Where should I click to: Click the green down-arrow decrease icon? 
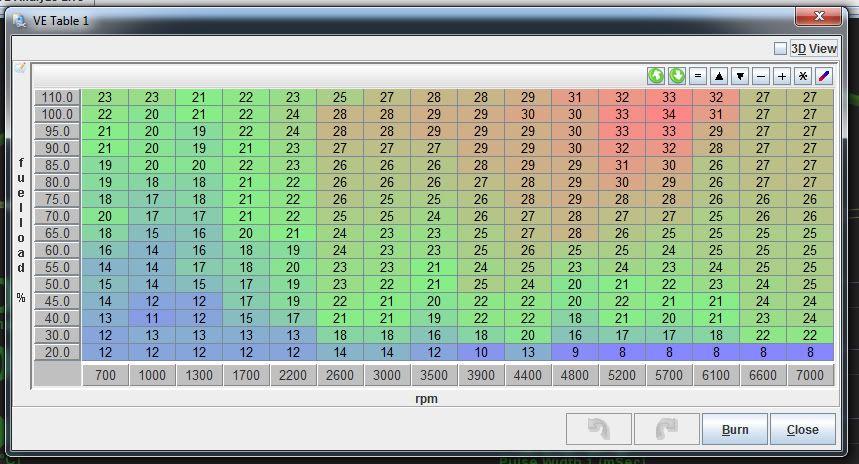[677, 76]
